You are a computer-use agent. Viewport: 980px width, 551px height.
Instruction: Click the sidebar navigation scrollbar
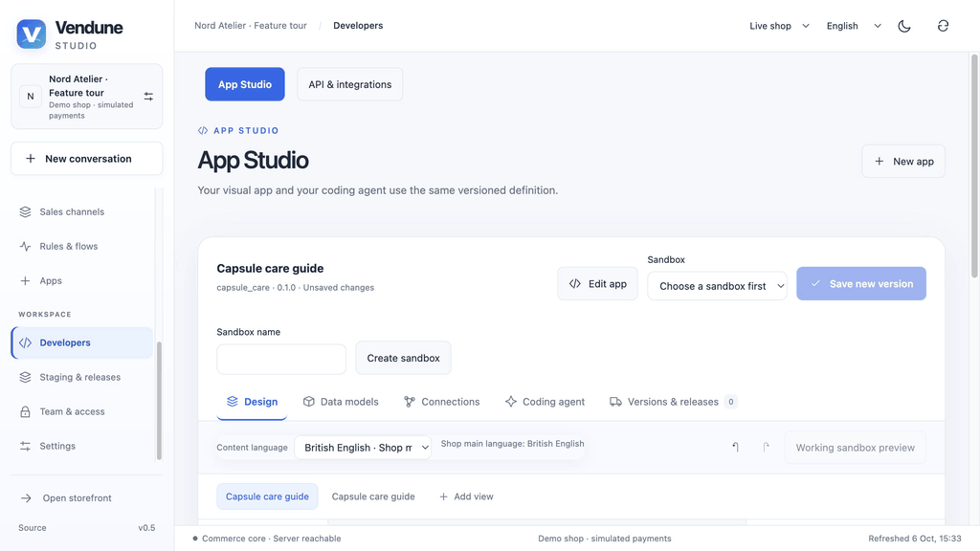[x=159, y=401]
